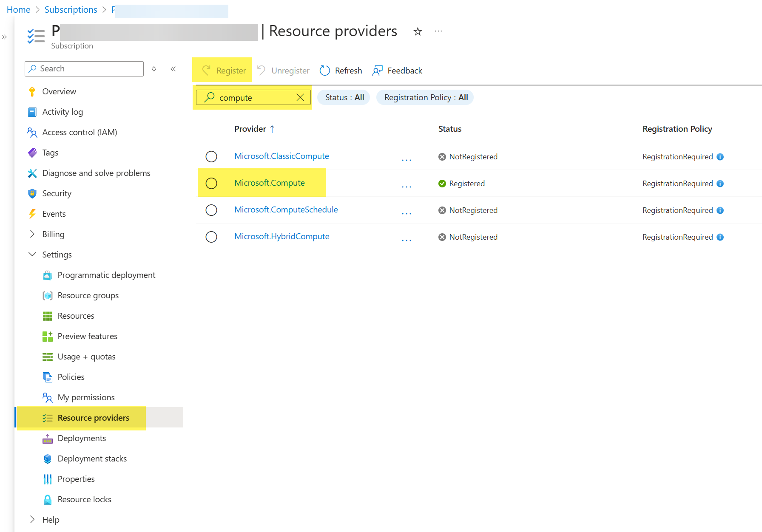This screenshot has width=762, height=532.
Task: Click the Properties bars icon
Action: (48, 479)
